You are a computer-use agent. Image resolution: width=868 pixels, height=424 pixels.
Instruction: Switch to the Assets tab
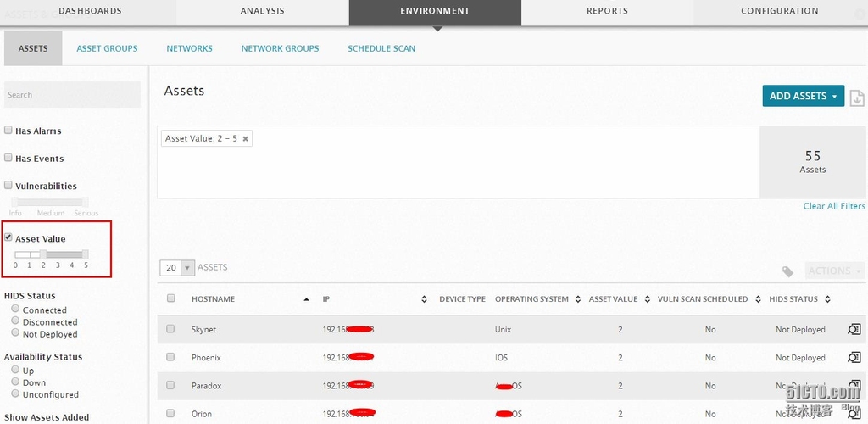point(33,48)
